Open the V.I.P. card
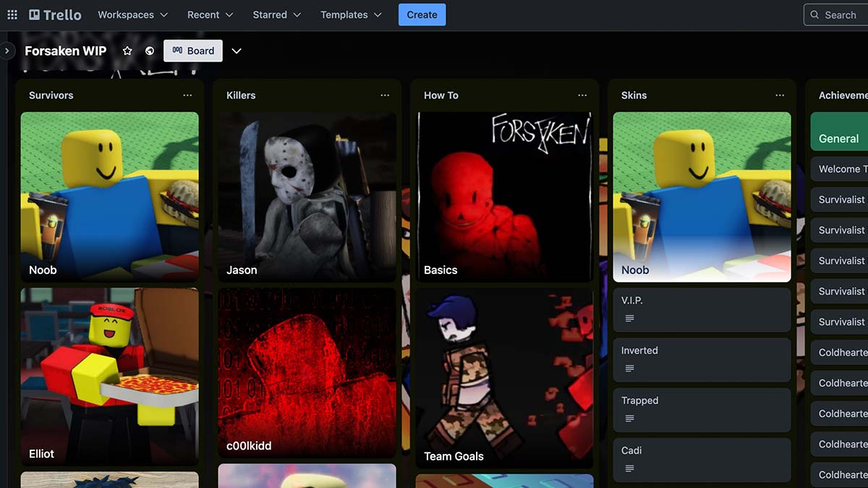The image size is (868, 488). pyautogui.click(x=702, y=309)
